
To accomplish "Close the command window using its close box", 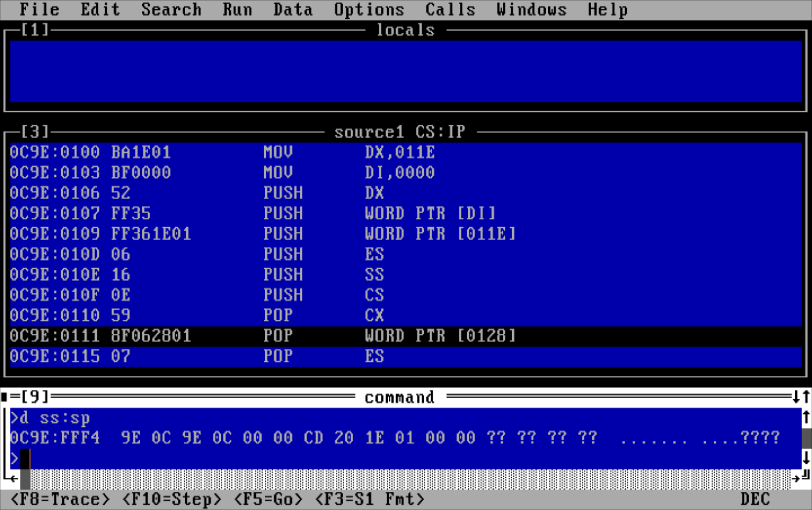I will (x=4, y=397).
